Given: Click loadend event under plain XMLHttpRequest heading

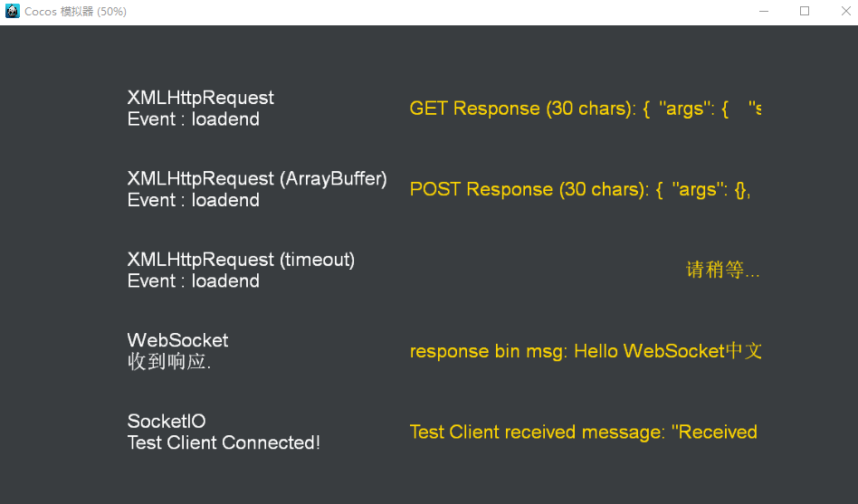Looking at the screenshot, I should click(194, 119).
